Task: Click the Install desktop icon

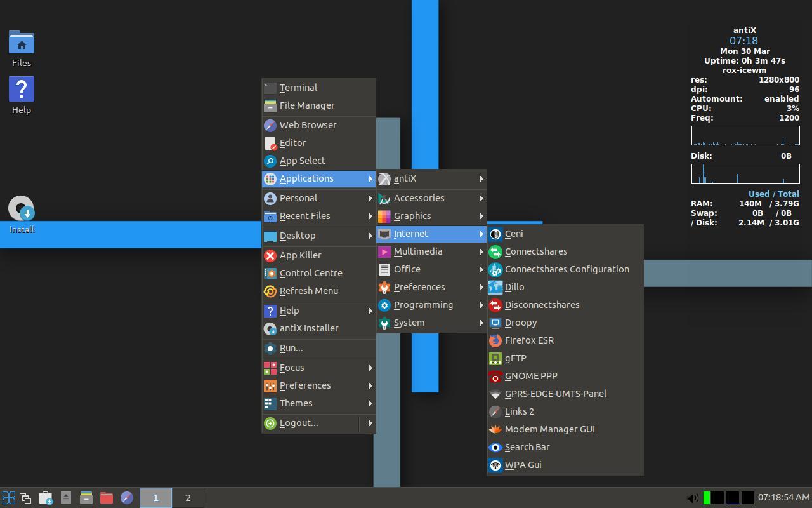Action: click(22, 215)
